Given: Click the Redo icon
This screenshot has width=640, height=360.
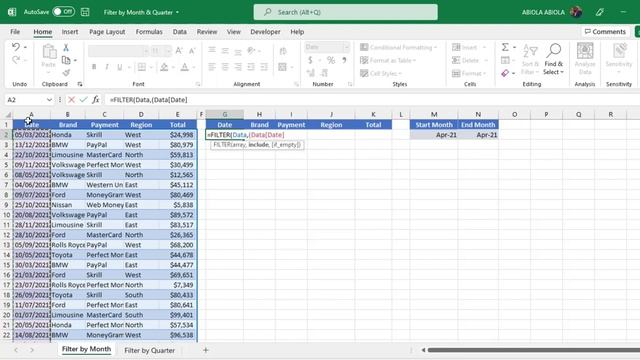Looking at the screenshot, I should (16, 60).
